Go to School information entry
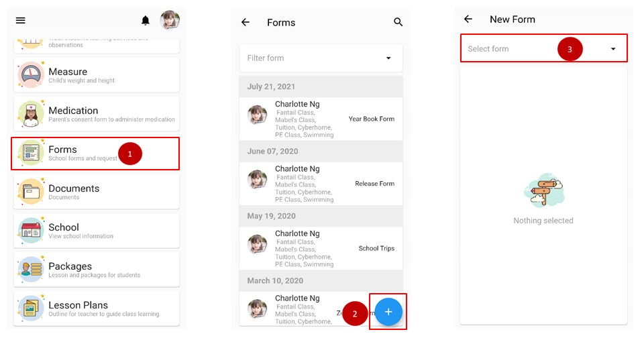This screenshot has height=338, width=644. (95, 231)
